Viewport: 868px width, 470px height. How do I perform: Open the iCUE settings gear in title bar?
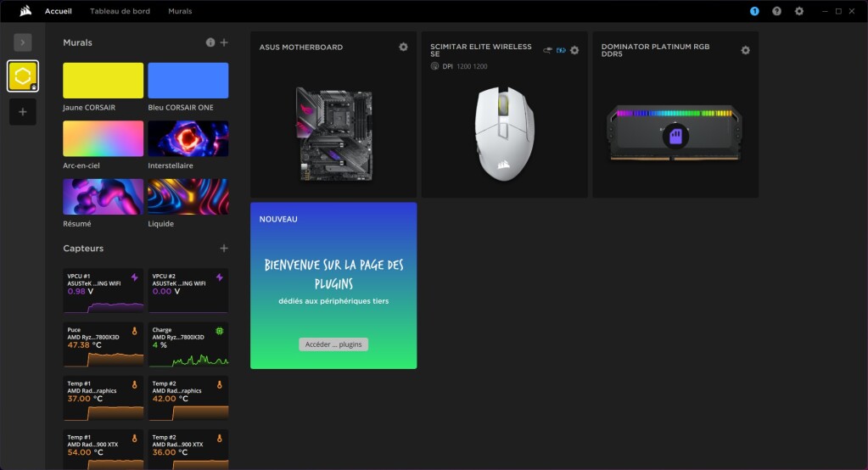798,11
